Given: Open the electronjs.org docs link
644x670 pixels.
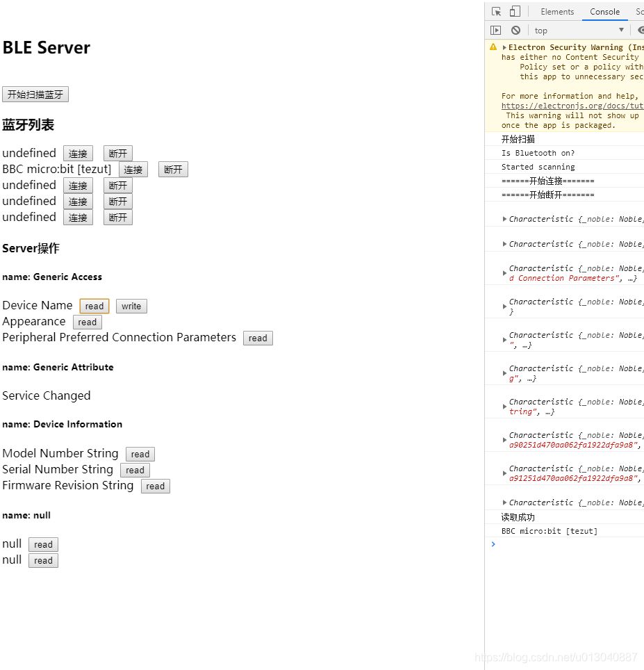Looking at the screenshot, I should coord(572,106).
